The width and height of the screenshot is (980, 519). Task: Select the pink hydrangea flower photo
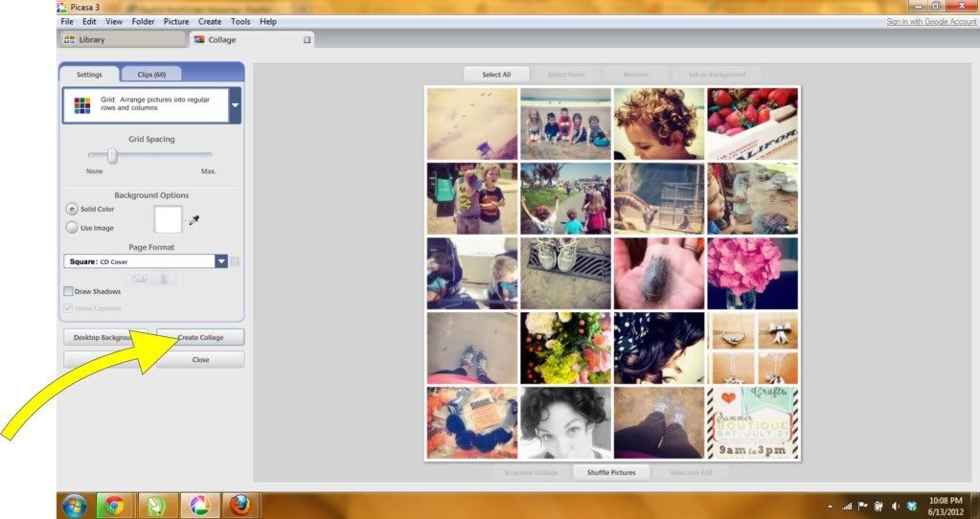point(753,273)
